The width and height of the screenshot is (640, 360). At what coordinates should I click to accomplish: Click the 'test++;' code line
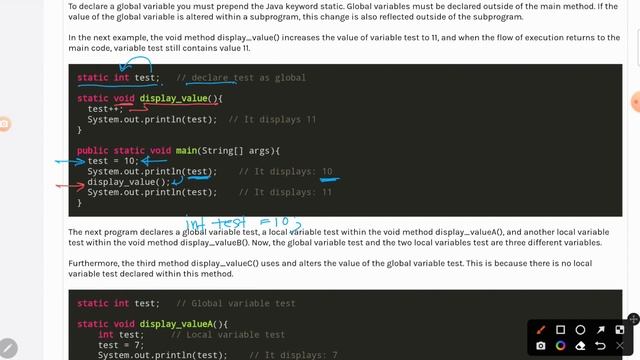coord(105,109)
